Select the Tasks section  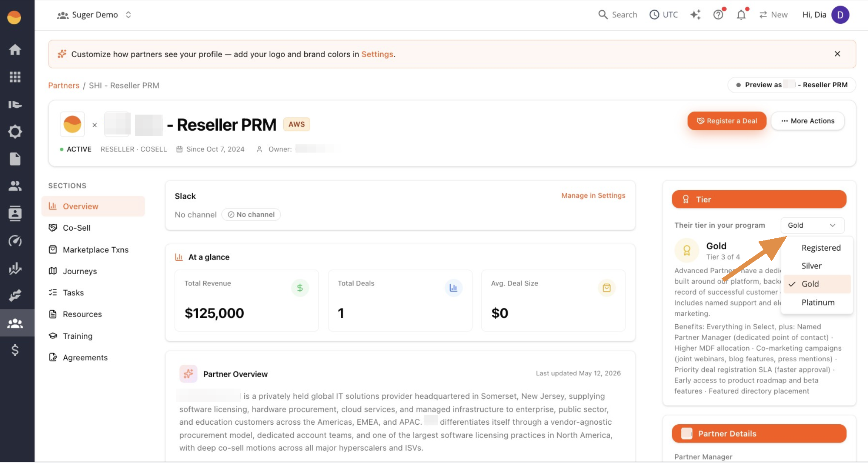pyautogui.click(x=93, y=293)
